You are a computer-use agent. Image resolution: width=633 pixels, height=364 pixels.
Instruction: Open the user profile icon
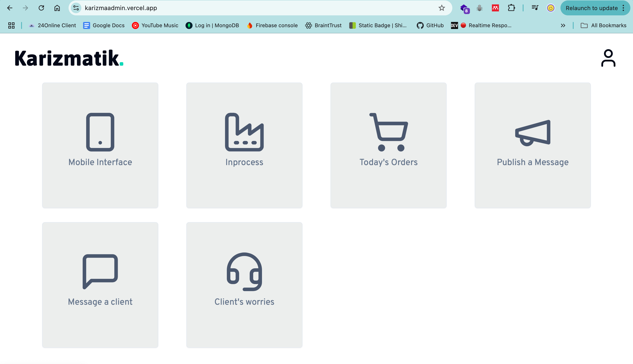click(608, 58)
